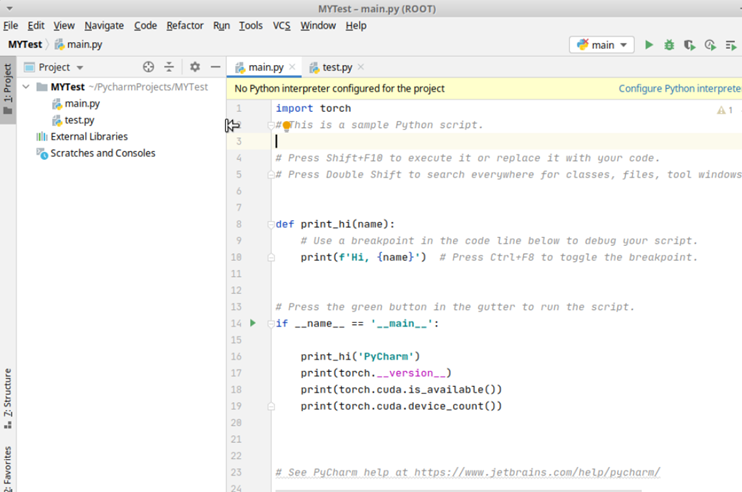The width and height of the screenshot is (742, 492).
Task: Click MYTest in the breadcrumb bar
Action: pos(25,44)
